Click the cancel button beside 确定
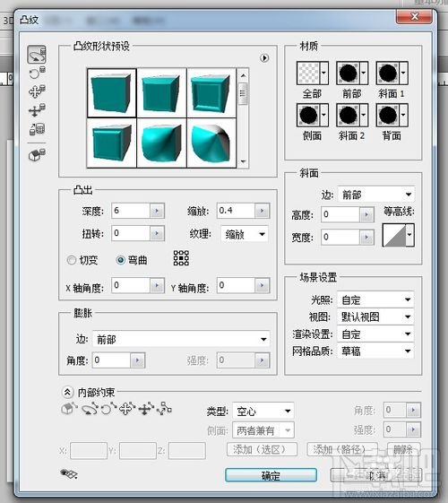This screenshot has height=503, width=448. (376, 475)
